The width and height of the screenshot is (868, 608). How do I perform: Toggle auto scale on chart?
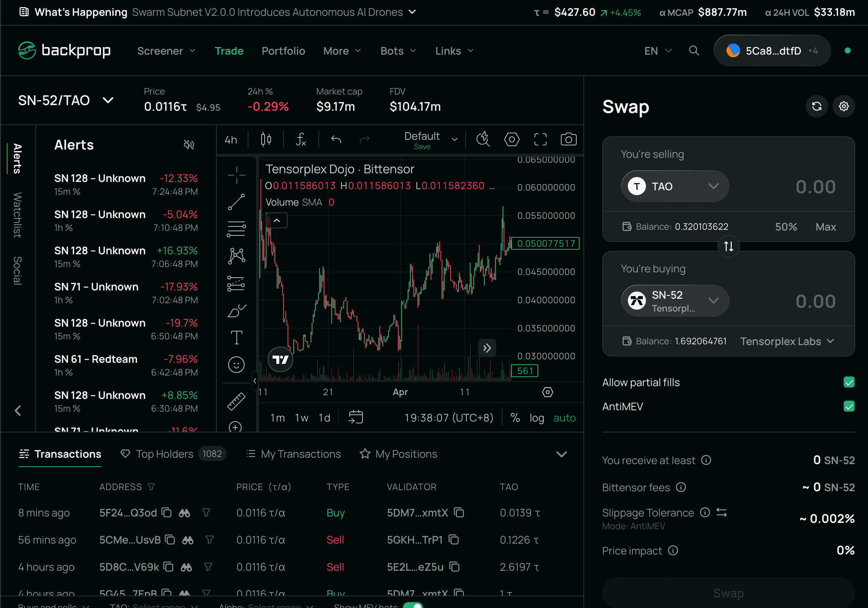click(565, 418)
